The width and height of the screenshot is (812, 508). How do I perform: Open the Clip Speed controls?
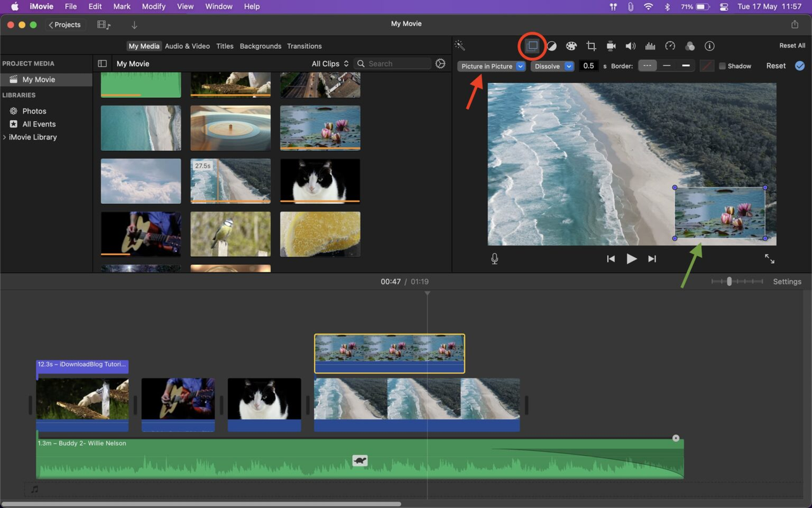pos(670,46)
